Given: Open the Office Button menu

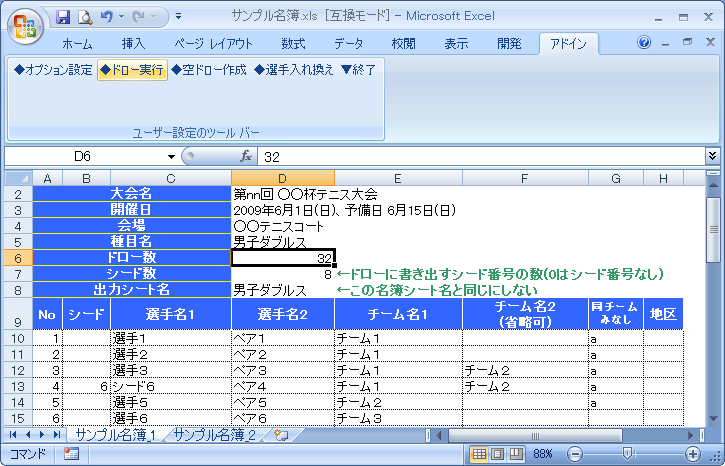Looking at the screenshot, I should coord(27,26).
